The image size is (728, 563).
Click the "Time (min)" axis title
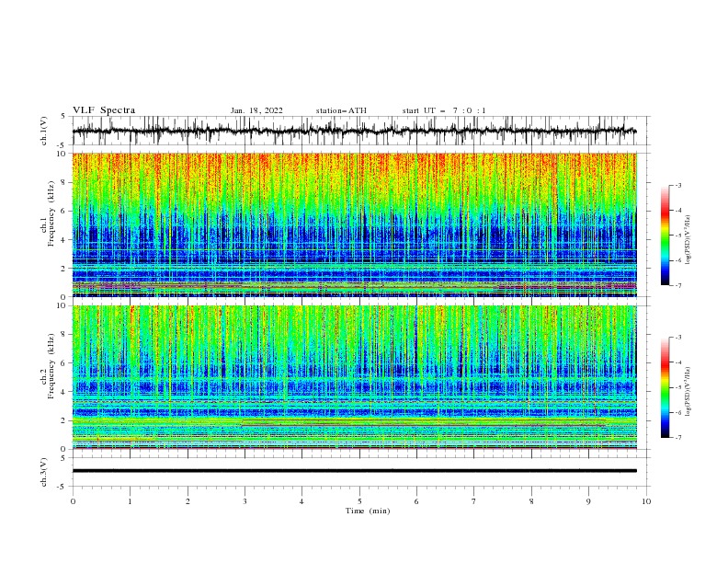pyautogui.click(x=368, y=511)
